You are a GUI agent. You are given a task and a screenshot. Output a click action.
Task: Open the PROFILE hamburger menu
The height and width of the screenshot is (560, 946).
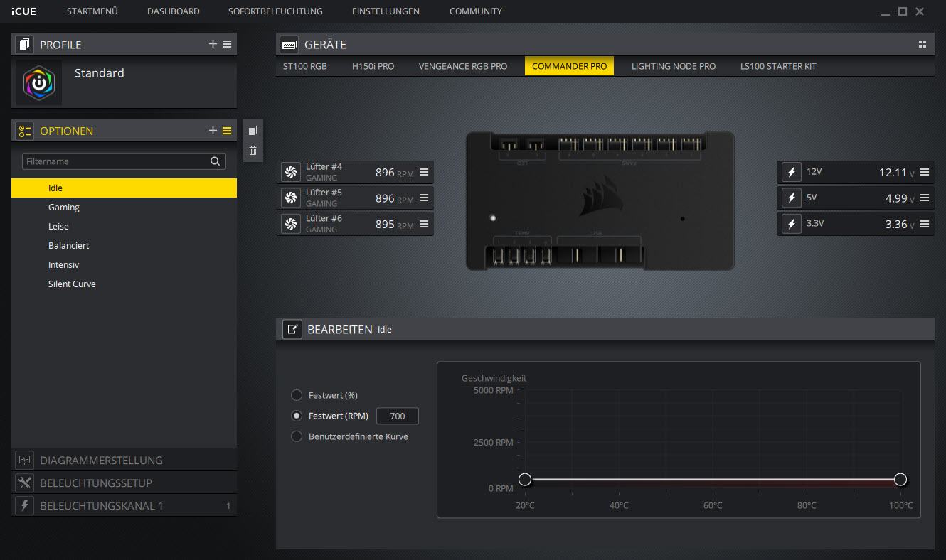click(x=227, y=44)
